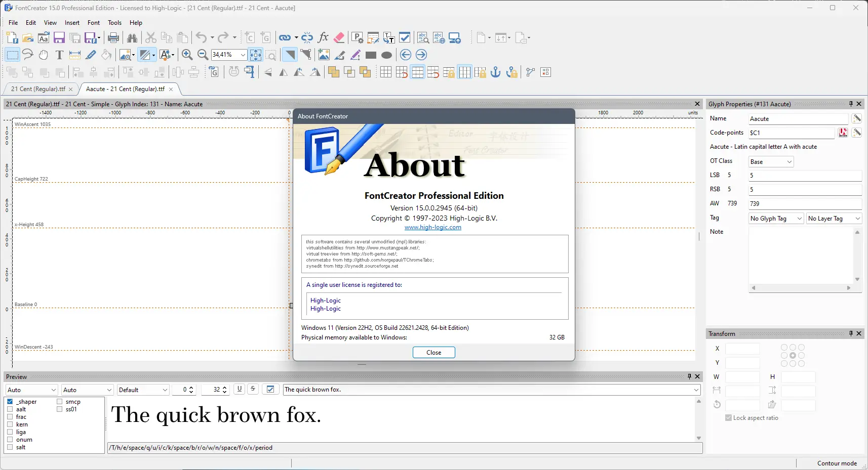Enable the liga feature checkbox
Screen dimensions: 868x470
10,432
